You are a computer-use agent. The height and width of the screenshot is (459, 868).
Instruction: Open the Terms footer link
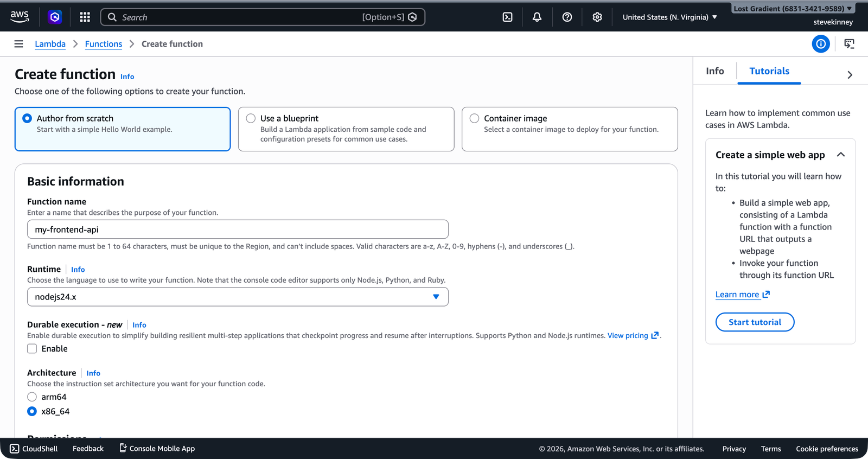pyautogui.click(x=771, y=449)
